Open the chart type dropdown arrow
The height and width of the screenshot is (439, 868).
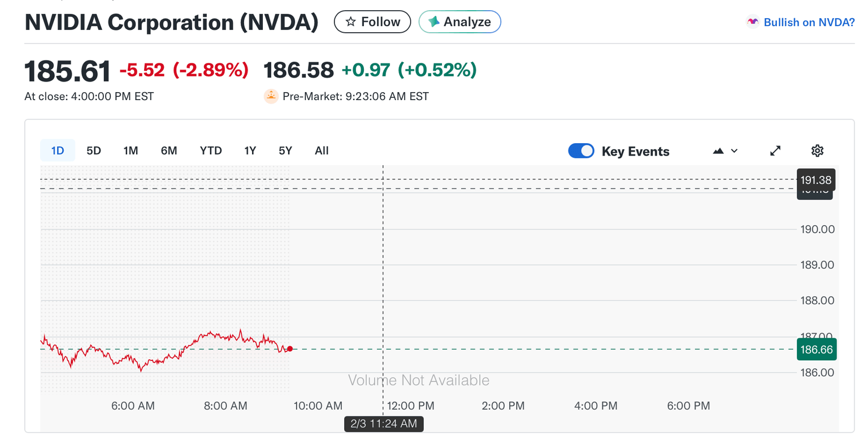[x=734, y=151]
